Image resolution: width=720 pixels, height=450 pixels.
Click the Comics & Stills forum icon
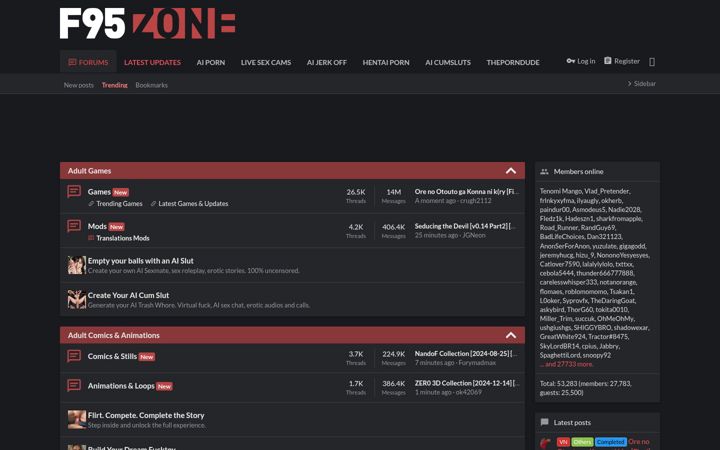(x=74, y=356)
